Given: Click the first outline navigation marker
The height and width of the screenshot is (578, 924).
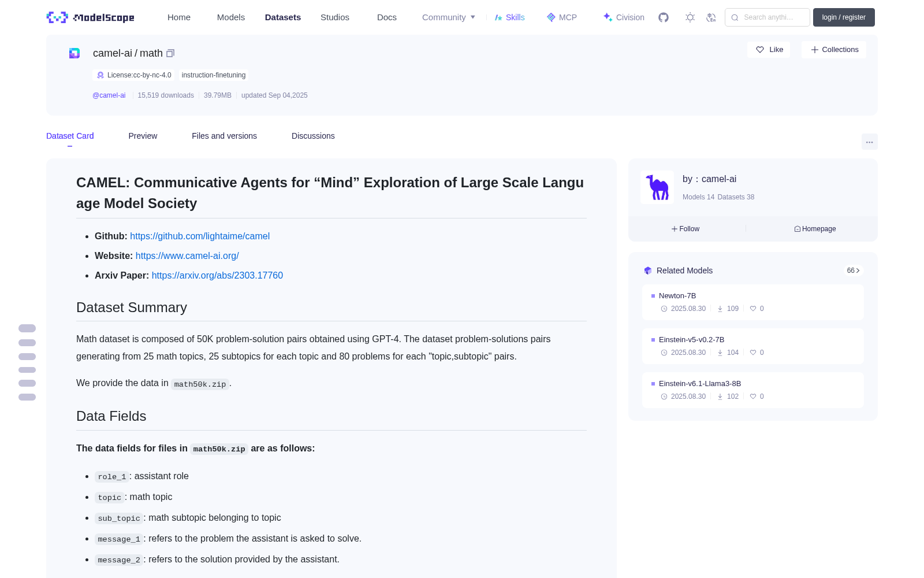Looking at the screenshot, I should coord(27,328).
